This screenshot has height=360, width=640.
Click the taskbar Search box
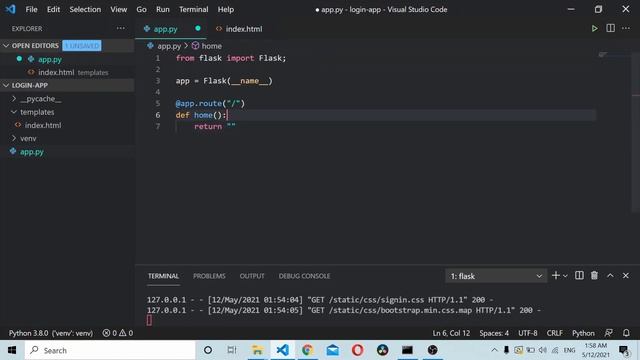tap(110, 350)
